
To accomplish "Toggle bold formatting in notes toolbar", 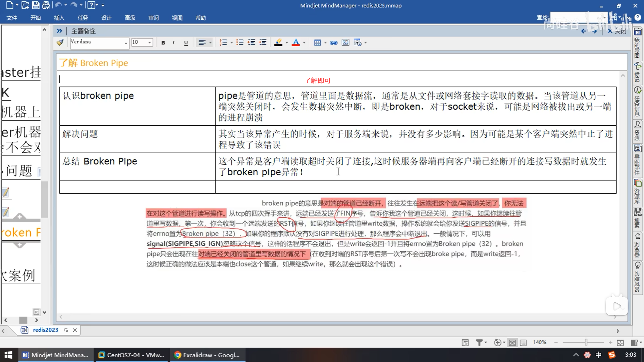I will point(163,43).
